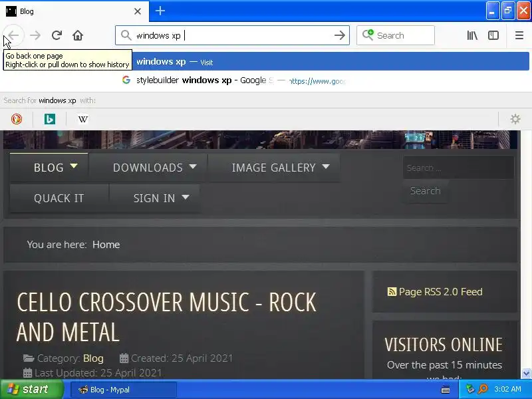Search with Wikipedia engine icon
The image size is (532, 399).
point(83,119)
